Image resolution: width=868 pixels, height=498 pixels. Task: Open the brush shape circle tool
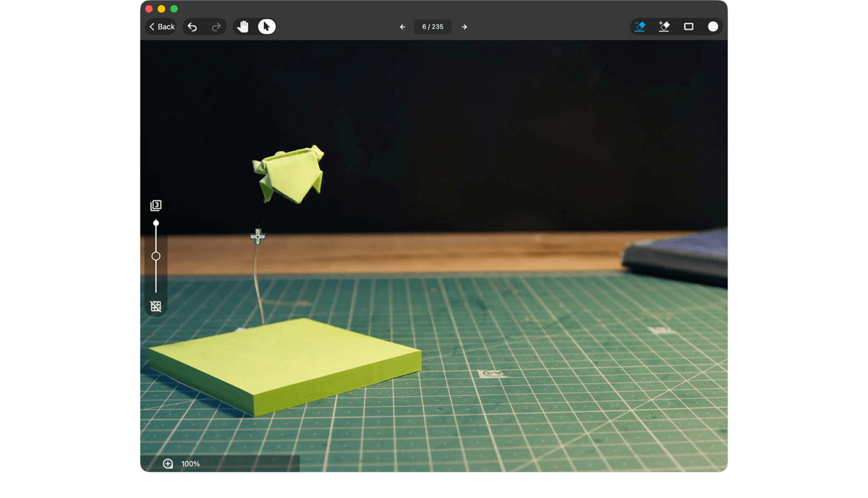(712, 26)
